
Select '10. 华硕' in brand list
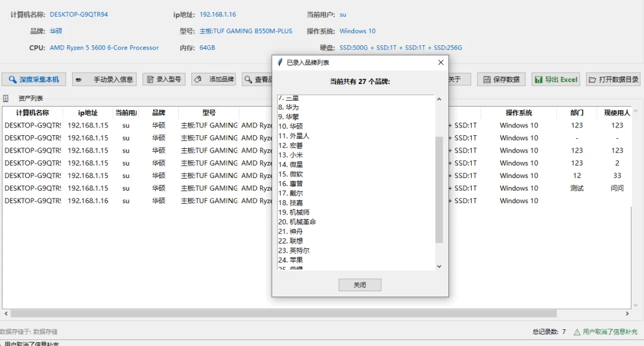[x=290, y=126]
